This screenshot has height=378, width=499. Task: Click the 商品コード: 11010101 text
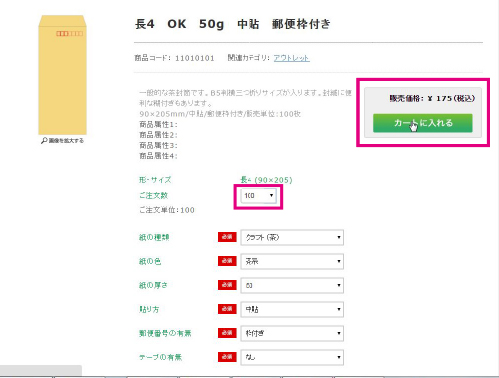[x=174, y=58]
